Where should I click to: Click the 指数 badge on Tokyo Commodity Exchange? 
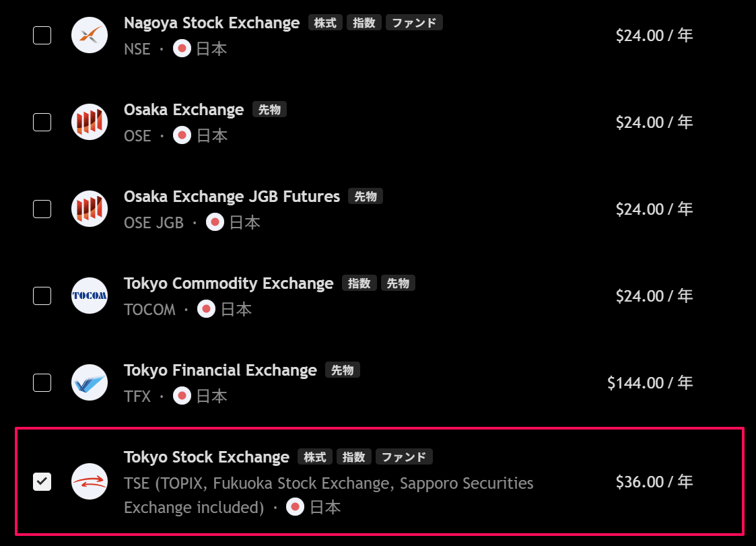359,283
